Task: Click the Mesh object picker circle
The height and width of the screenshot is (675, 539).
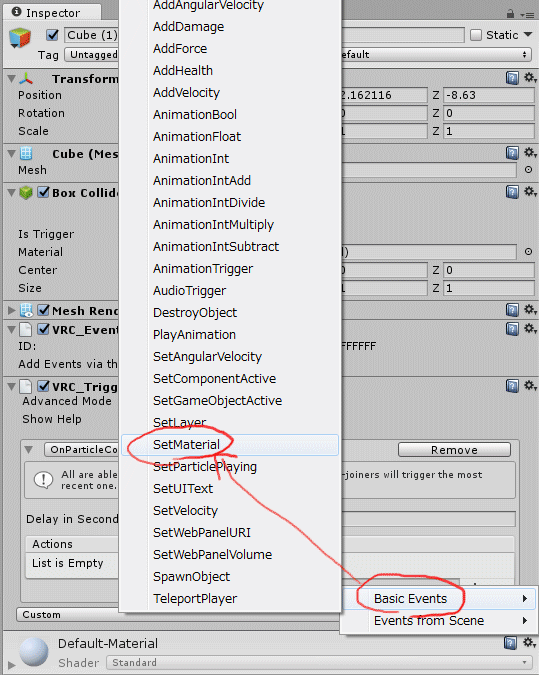Action: click(528, 170)
